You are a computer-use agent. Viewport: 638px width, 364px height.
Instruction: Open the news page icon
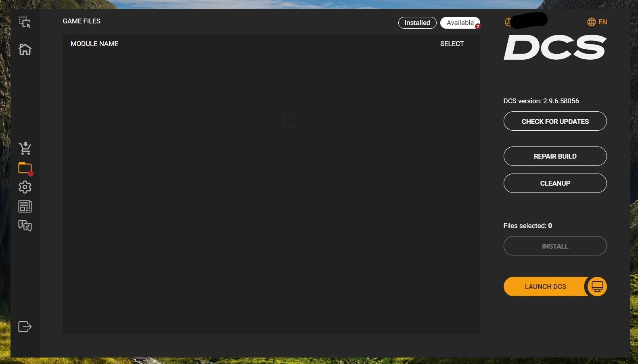pos(25,206)
